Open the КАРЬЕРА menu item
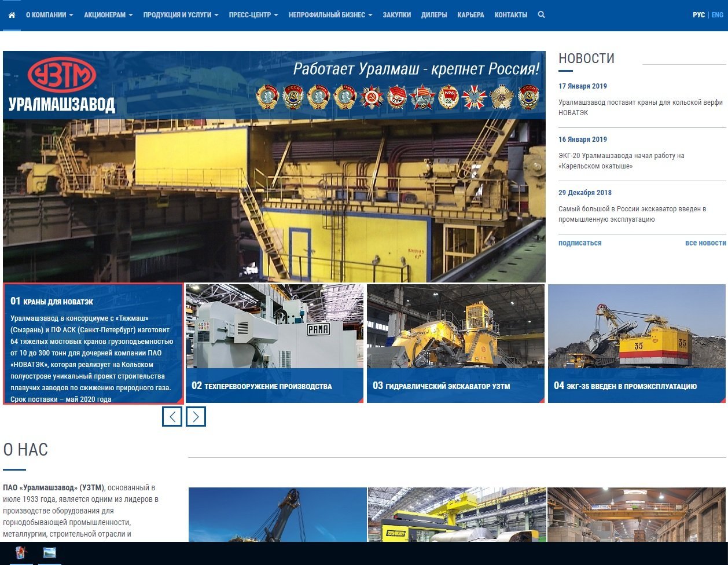Image resolution: width=728 pixels, height=565 pixels. (x=470, y=15)
